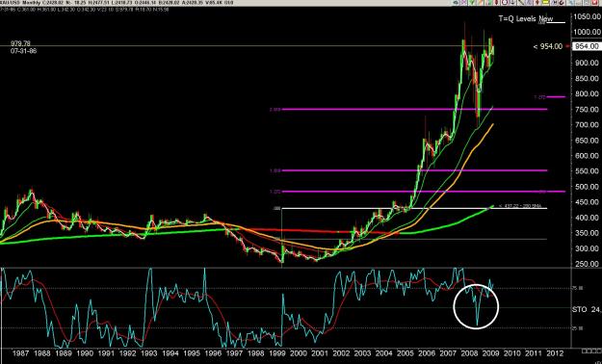Click the 300.00 price axis label
Screen dimensions: 602x364
click(588, 248)
